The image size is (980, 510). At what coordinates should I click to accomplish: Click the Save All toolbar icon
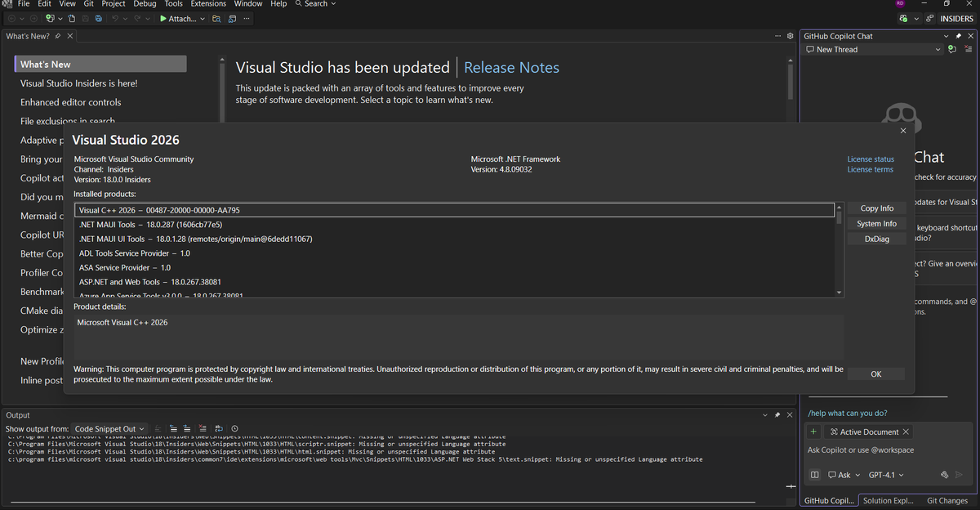coord(99,19)
